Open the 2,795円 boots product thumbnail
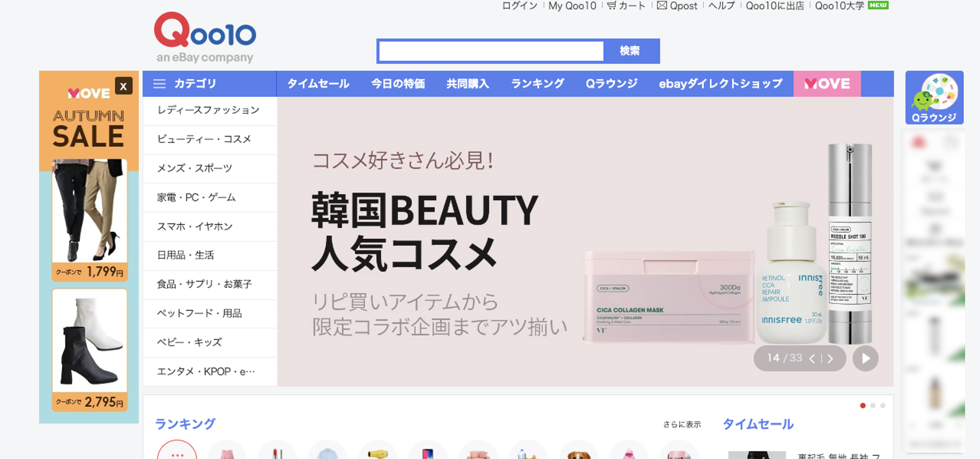Image resolution: width=980 pixels, height=459 pixels. (x=90, y=350)
